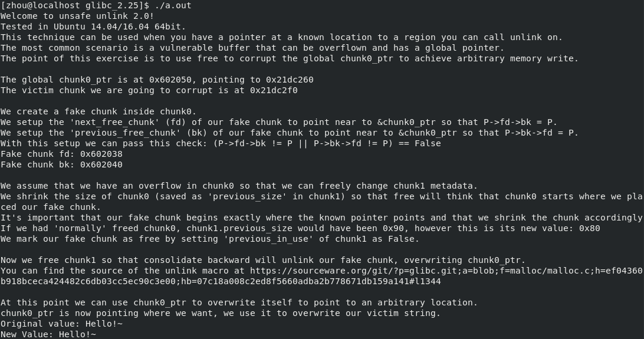This screenshot has width=644, height=339.
Task: Click the heap address 0x21dc260
Action: point(290,80)
